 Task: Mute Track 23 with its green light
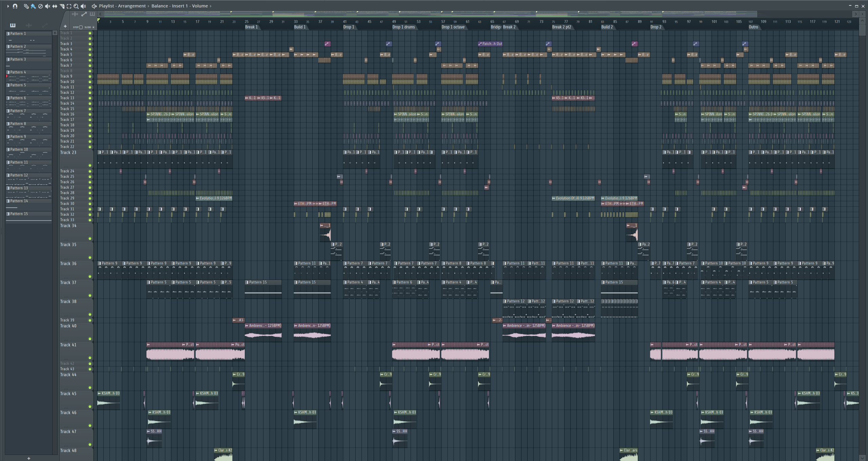[x=90, y=166]
